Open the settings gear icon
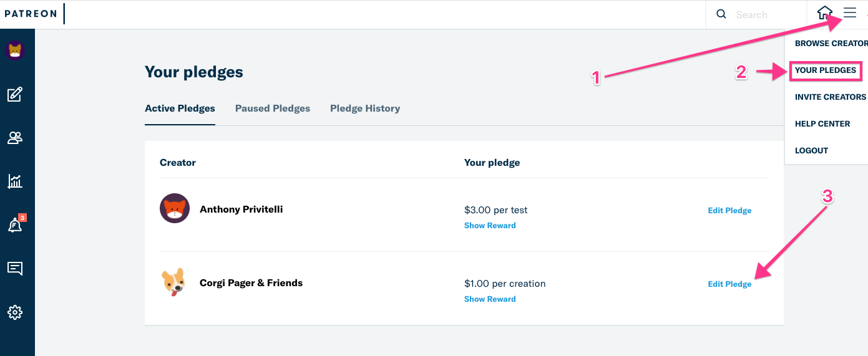Viewport: 868px width, 356px height. tap(15, 312)
